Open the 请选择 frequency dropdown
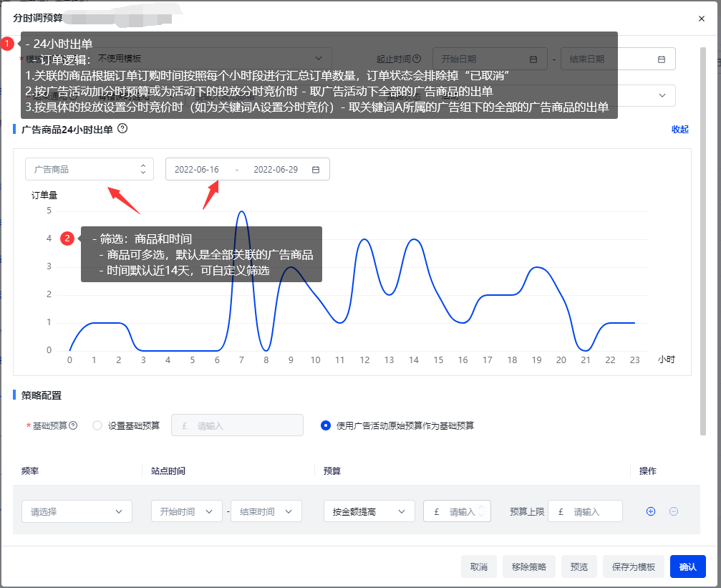This screenshot has width=721, height=588. (77, 511)
